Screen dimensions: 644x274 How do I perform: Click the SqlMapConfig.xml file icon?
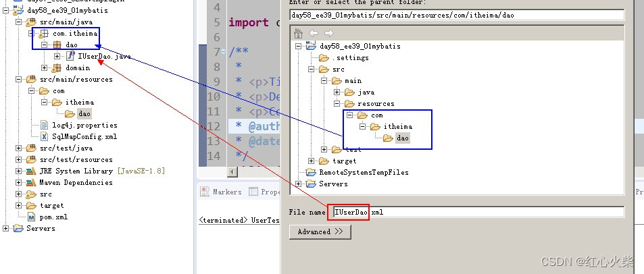tap(45, 136)
